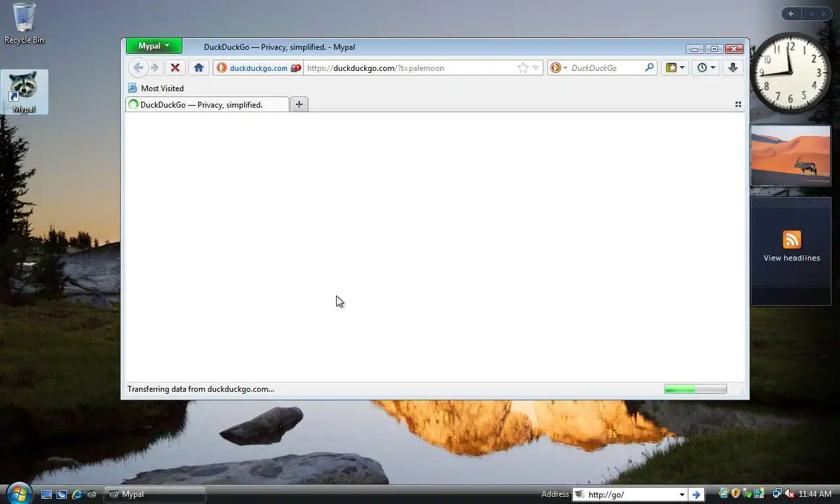Bookmark this page with the star icon
The width and height of the screenshot is (840, 504).
[523, 68]
